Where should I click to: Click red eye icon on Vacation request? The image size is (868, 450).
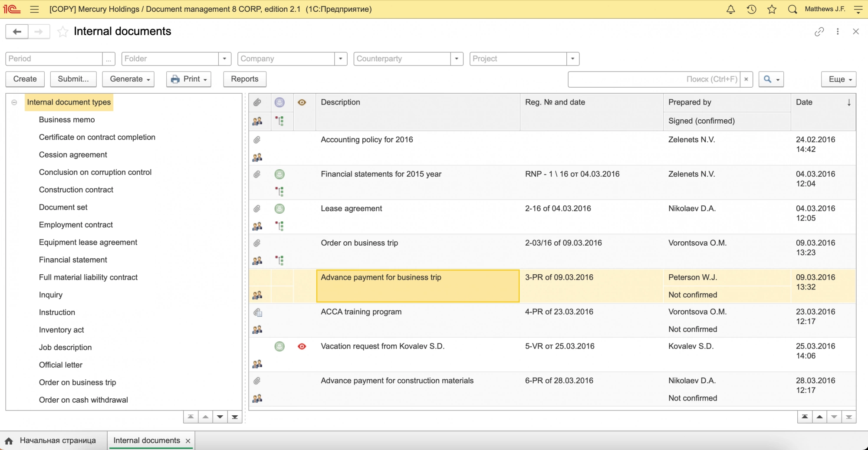coord(302,346)
